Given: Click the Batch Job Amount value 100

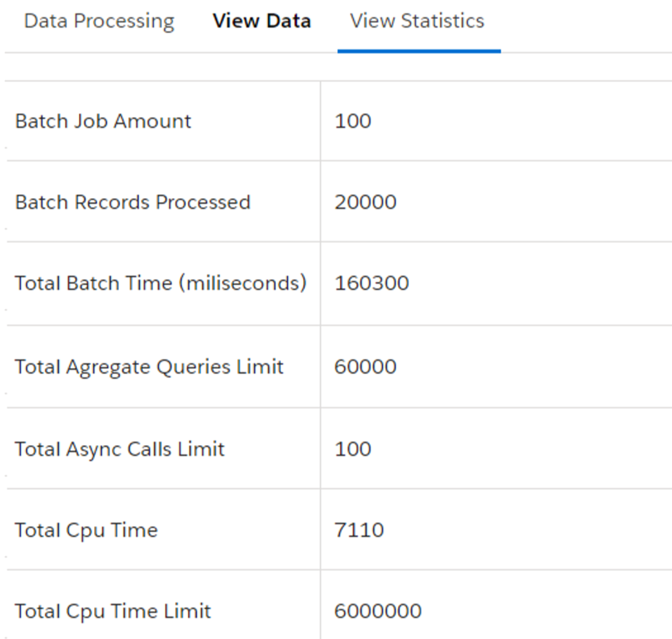Looking at the screenshot, I should click(x=353, y=121).
